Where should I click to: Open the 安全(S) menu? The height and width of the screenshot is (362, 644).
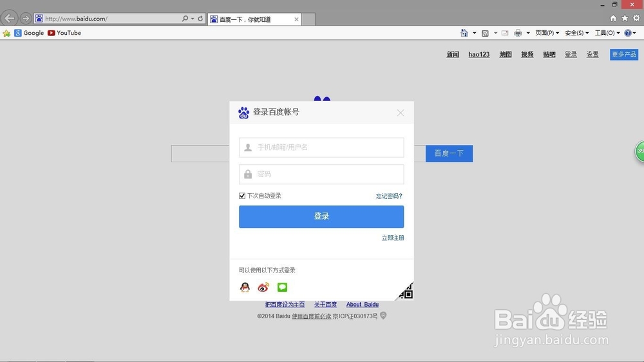point(576,33)
